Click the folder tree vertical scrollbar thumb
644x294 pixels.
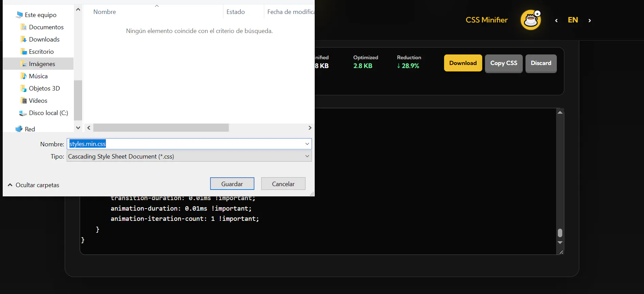click(x=78, y=100)
